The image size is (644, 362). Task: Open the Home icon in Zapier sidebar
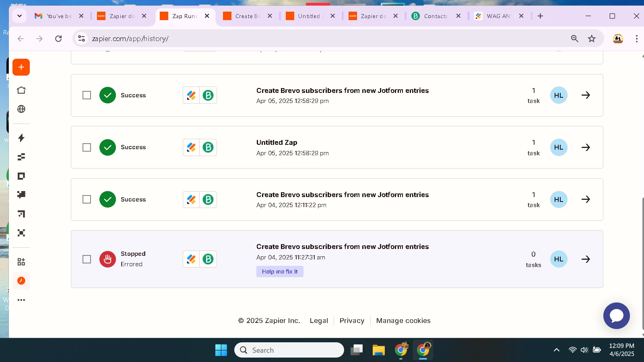(x=21, y=90)
